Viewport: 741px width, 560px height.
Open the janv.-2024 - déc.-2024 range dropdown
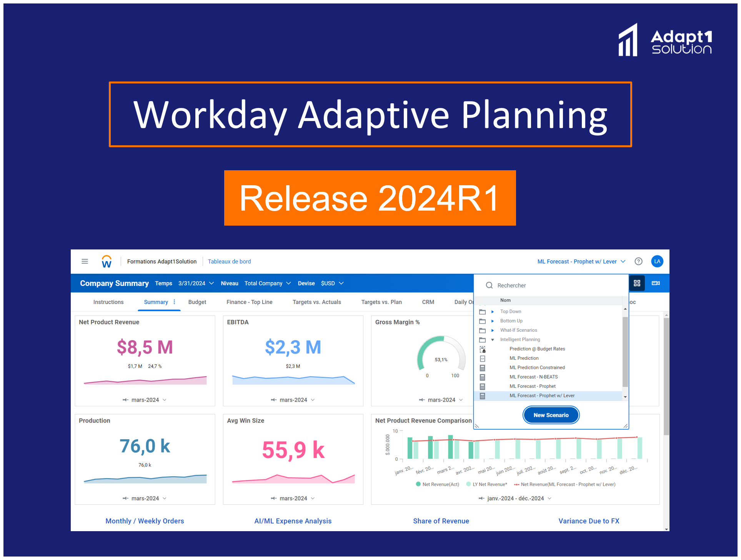click(520, 498)
